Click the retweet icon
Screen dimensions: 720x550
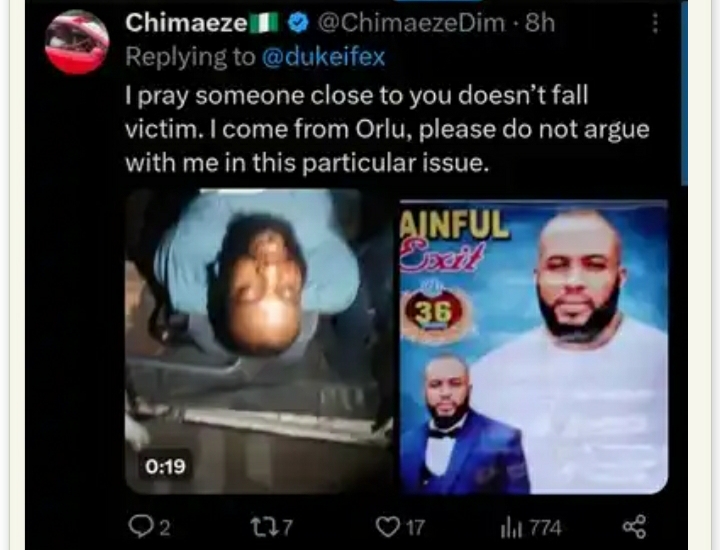(264, 527)
